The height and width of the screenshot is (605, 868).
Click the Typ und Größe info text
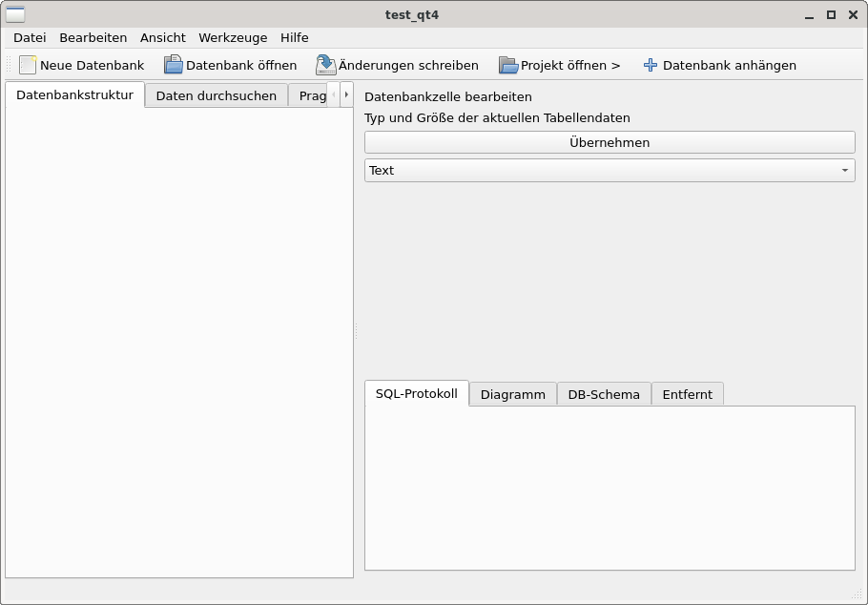click(497, 118)
